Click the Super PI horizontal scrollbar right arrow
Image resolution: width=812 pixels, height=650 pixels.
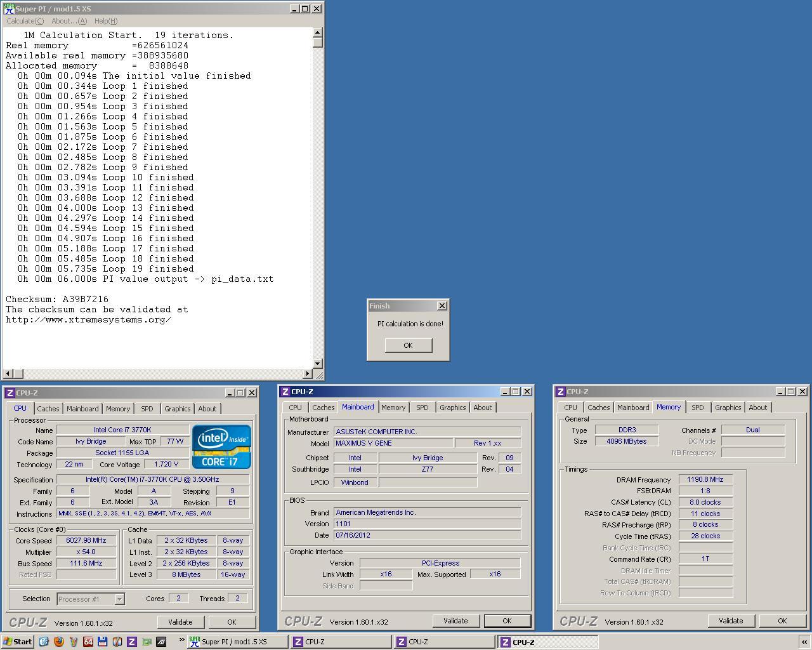click(x=308, y=375)
